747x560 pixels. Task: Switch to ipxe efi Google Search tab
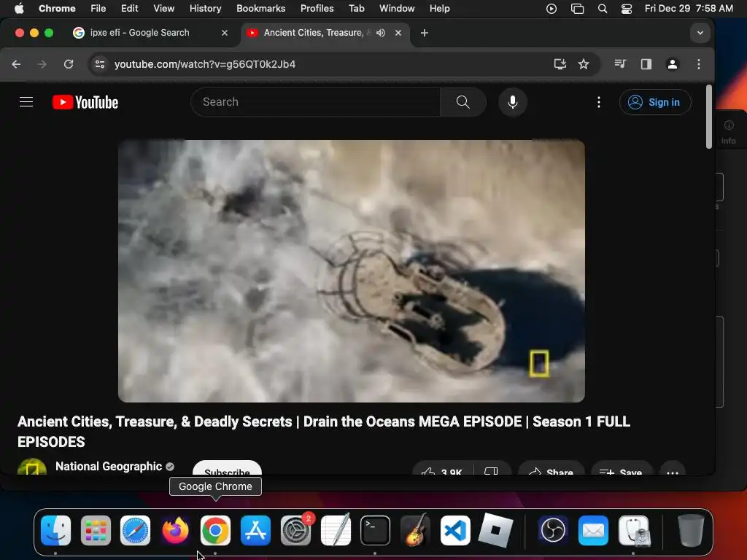[x=139, y=32]
